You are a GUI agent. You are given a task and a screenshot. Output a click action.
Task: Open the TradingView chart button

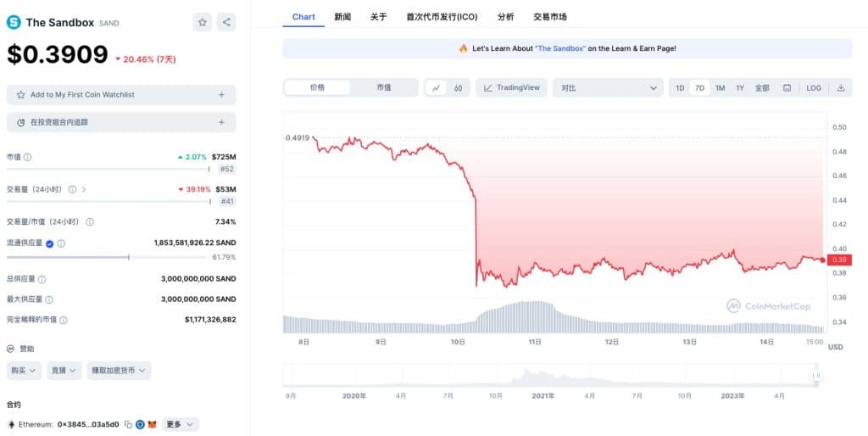[x=510, y=87]
